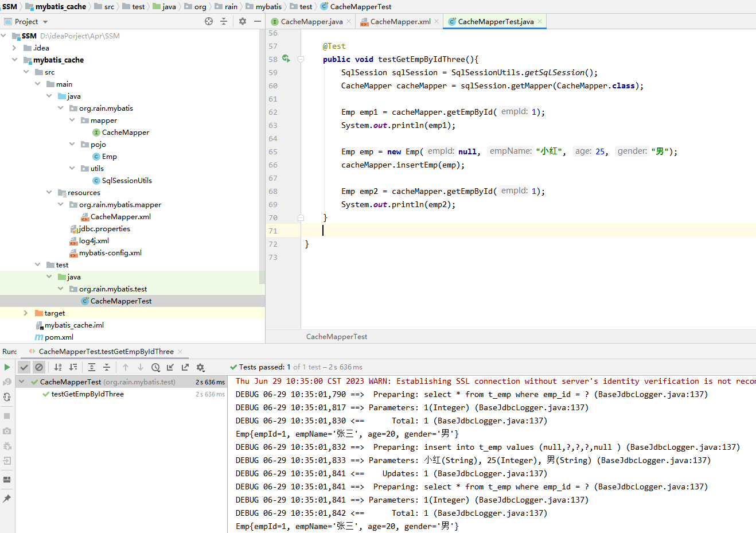Collapse the main folder
Image resolution: width=756 pixels, height=533 pixels.
coord(37,84)
